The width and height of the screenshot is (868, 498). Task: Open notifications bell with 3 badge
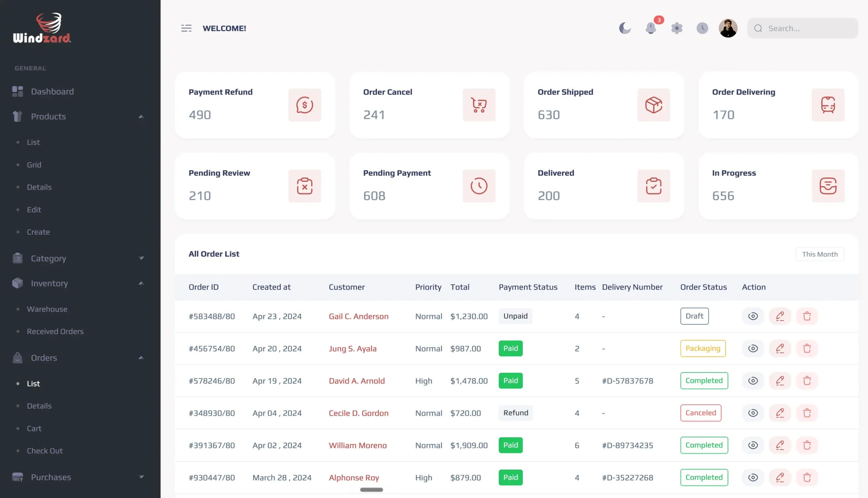(x=651, y=28)
